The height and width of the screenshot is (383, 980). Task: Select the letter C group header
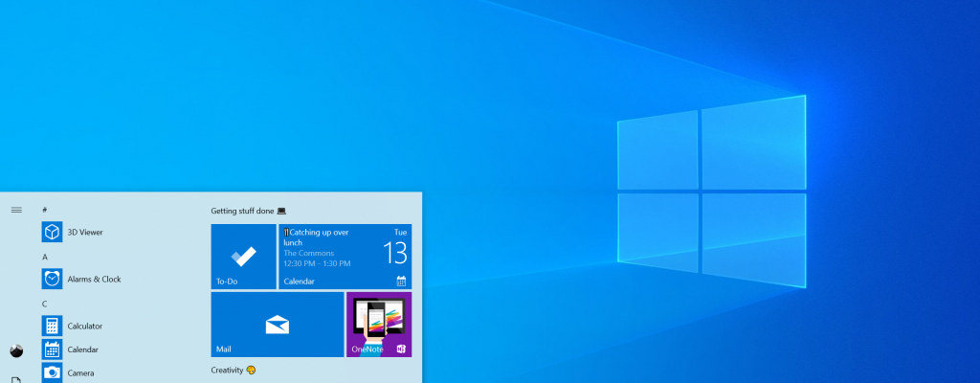[44, 304]
